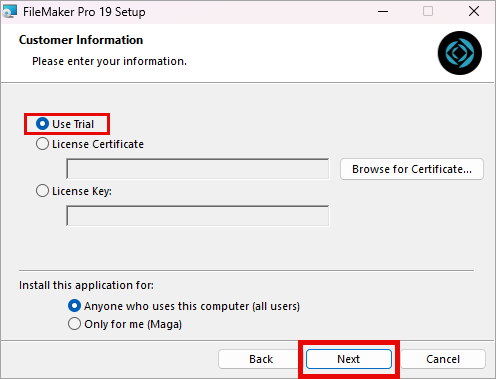Viewport: 496px width, 379px height.
Task: Close the FileMaker Pro 19 Setup window
Action: tap(474, 12)
